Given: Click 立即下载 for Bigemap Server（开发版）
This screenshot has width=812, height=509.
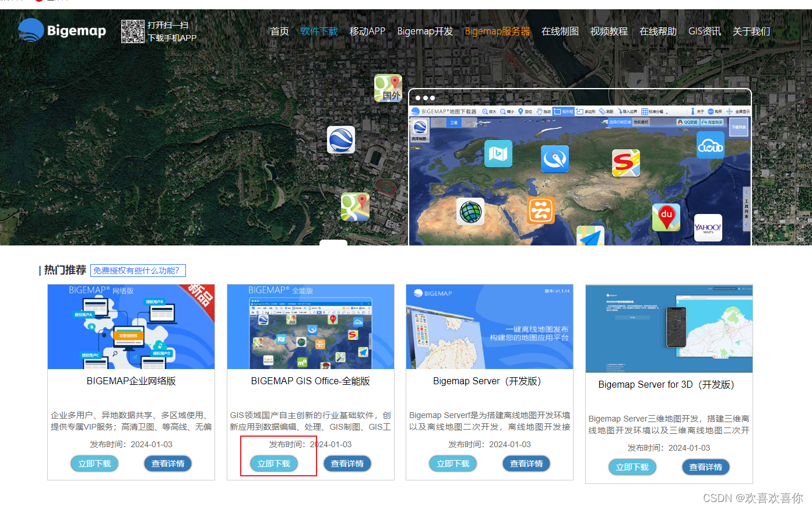Looking at the screenshot, I should (453, 464).
